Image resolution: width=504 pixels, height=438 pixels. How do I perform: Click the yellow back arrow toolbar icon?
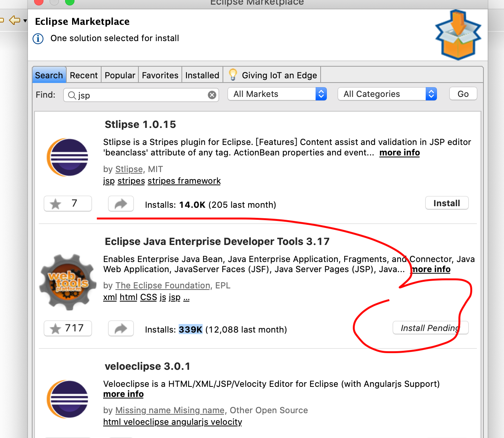tap(15, 20)
